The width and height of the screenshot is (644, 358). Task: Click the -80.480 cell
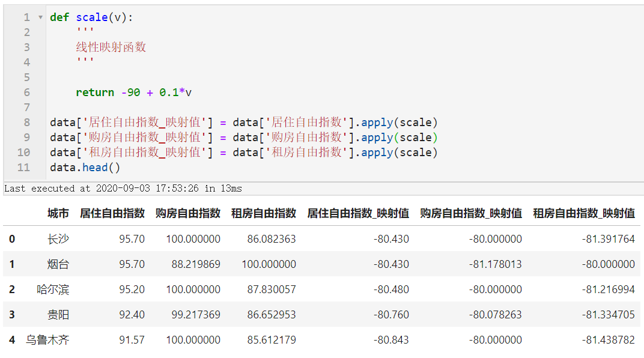tap(391, 290)
